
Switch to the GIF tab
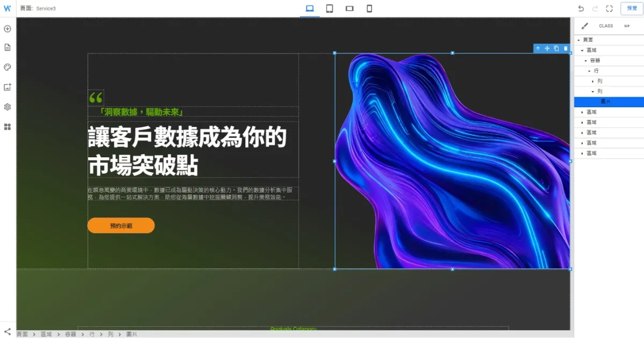point(626,25)
